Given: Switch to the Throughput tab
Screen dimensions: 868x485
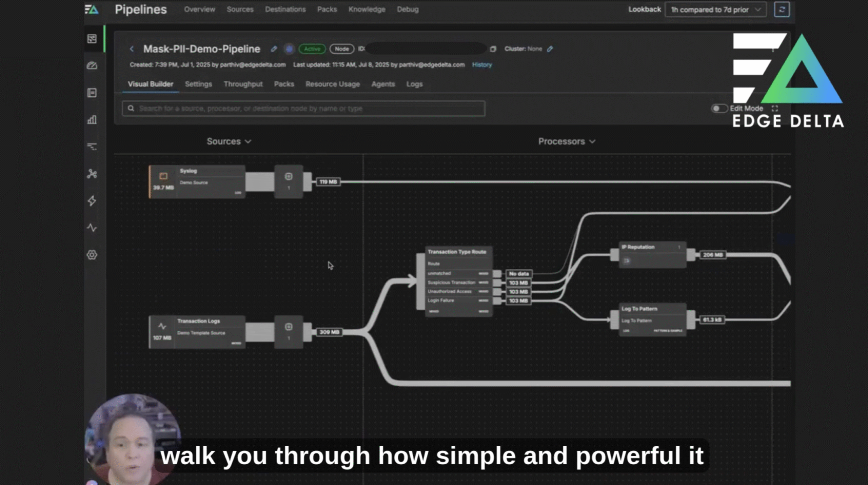Looking at the screenshot, I should click(243, 84).
